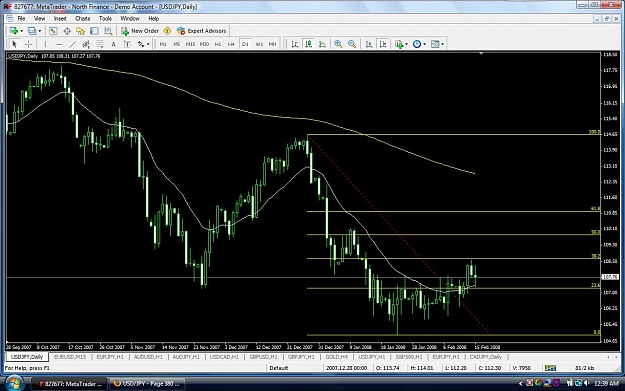Select the arrow cursor tool
Screen dimensions: 625x391
click(14, 44)
